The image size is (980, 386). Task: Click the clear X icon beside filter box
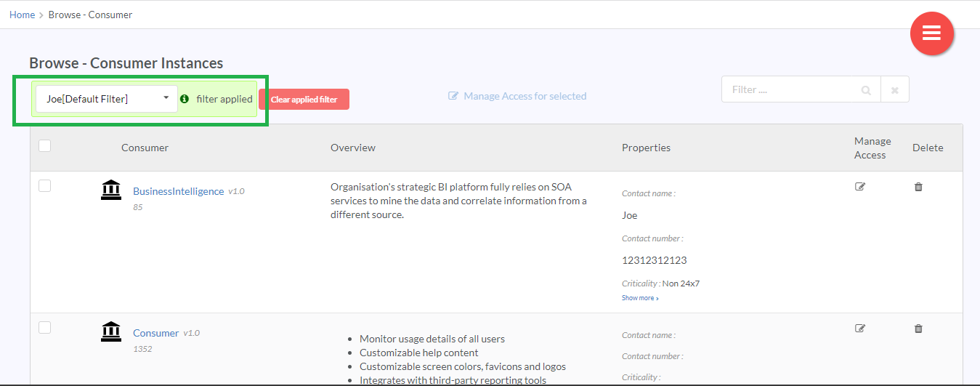895,90
